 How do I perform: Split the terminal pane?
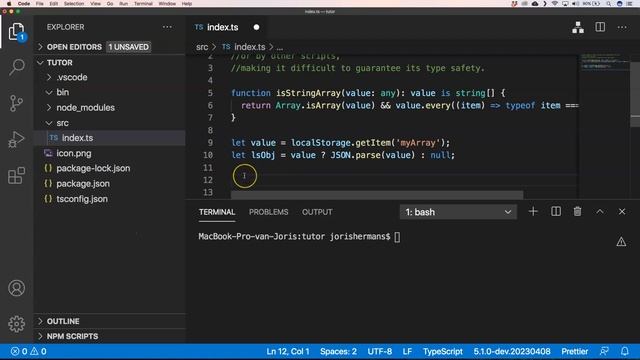point(556,211)
